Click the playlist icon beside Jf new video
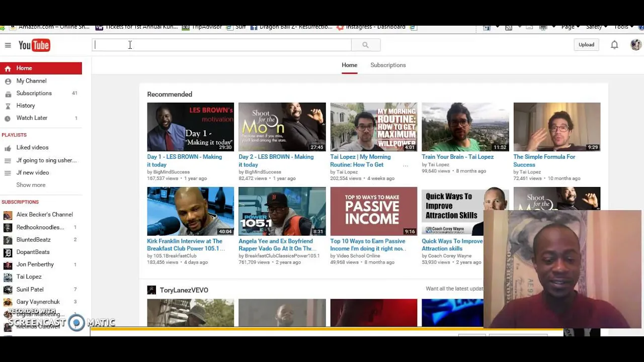This screenshot has width=644, height=362. point(8,173)
